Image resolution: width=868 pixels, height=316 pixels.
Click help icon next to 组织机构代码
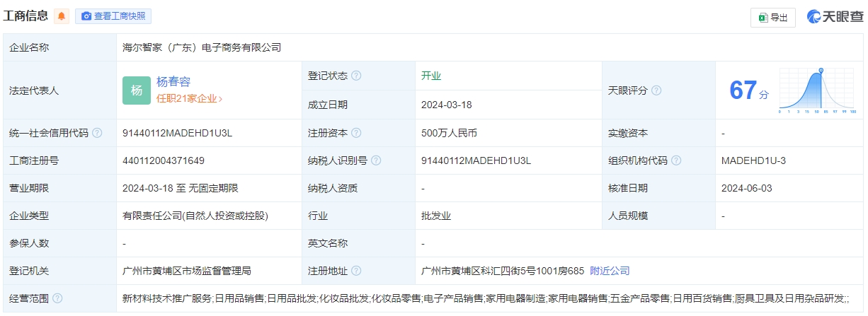click(676, 160)
